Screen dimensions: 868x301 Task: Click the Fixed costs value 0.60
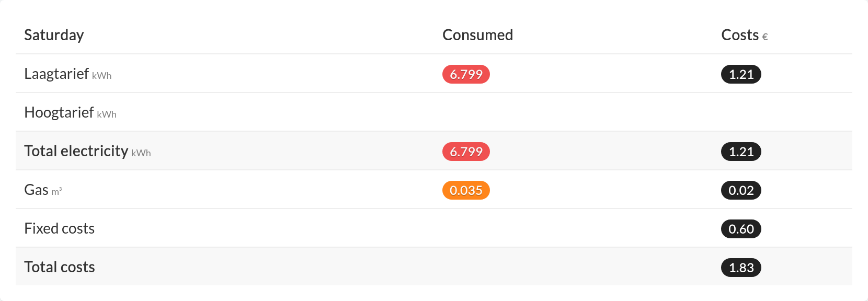(741, 229)
